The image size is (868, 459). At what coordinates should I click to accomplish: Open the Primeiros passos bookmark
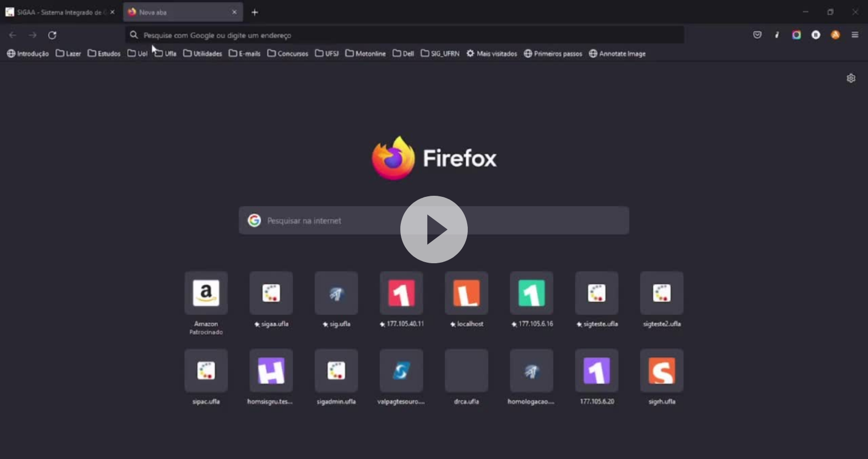[x=553, y=54]
